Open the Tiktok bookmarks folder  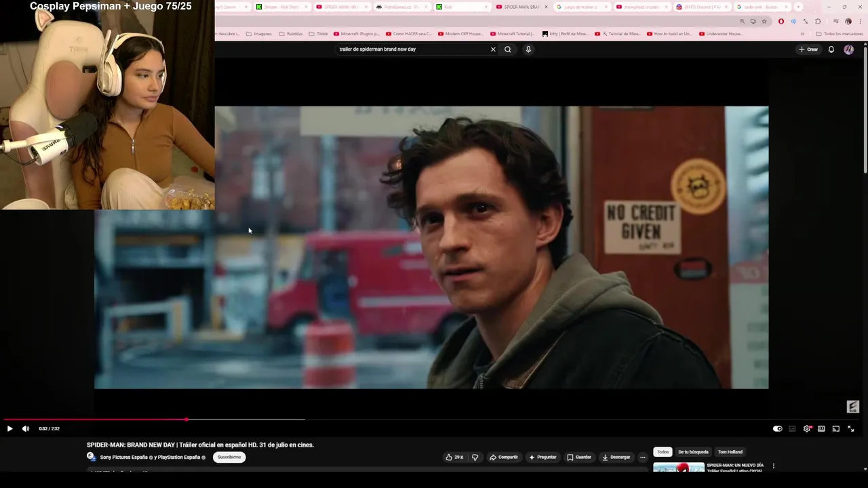click(318, 34)
